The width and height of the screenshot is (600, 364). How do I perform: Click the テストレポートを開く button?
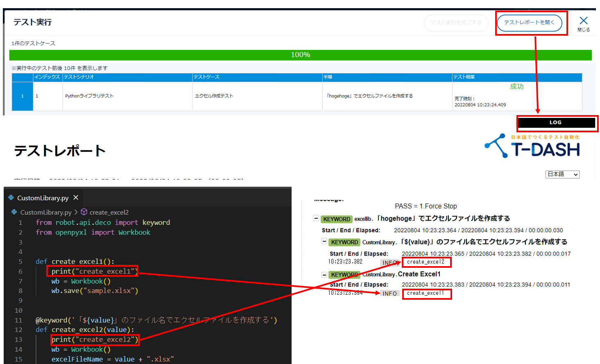point(529,23)
